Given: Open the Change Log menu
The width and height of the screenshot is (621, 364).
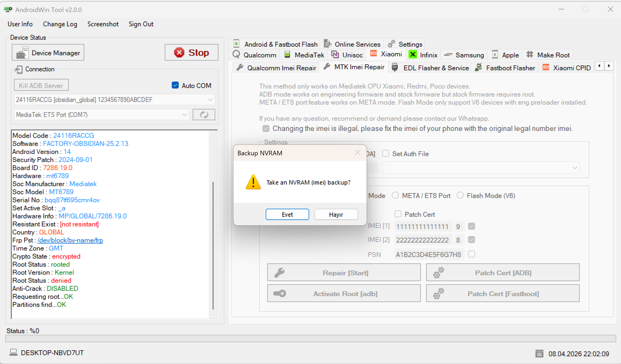Looking at the screenshot, I should (x=60, y=24).
